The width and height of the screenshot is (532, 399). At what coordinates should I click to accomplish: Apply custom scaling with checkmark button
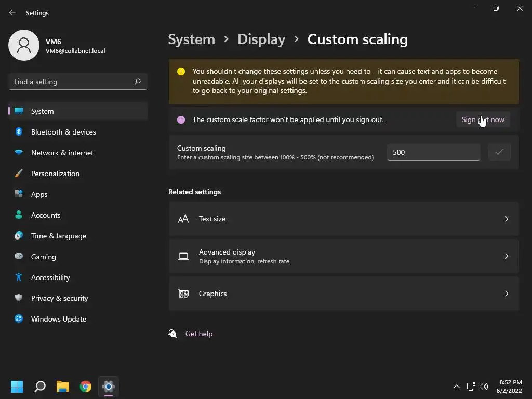(x=499, y=152)
